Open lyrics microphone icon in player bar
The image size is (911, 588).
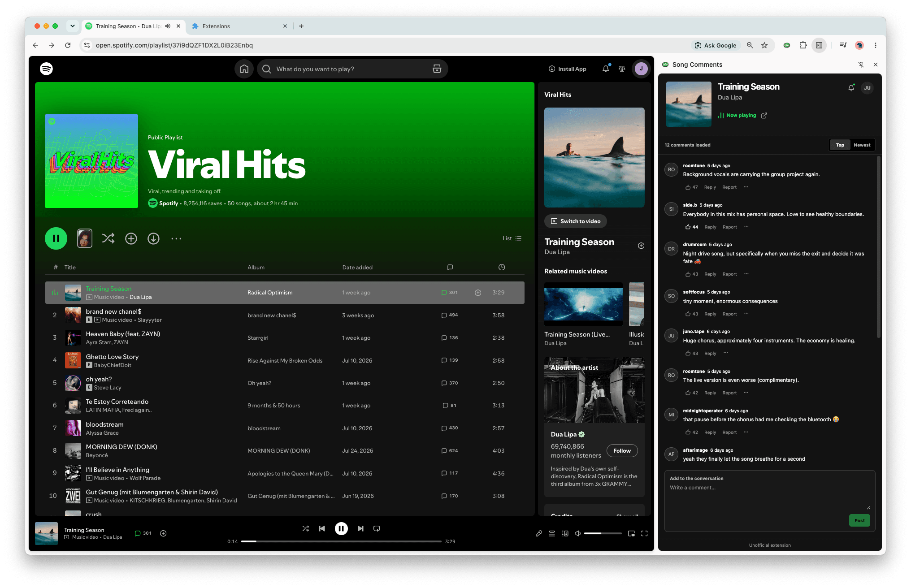pos(539,533)
